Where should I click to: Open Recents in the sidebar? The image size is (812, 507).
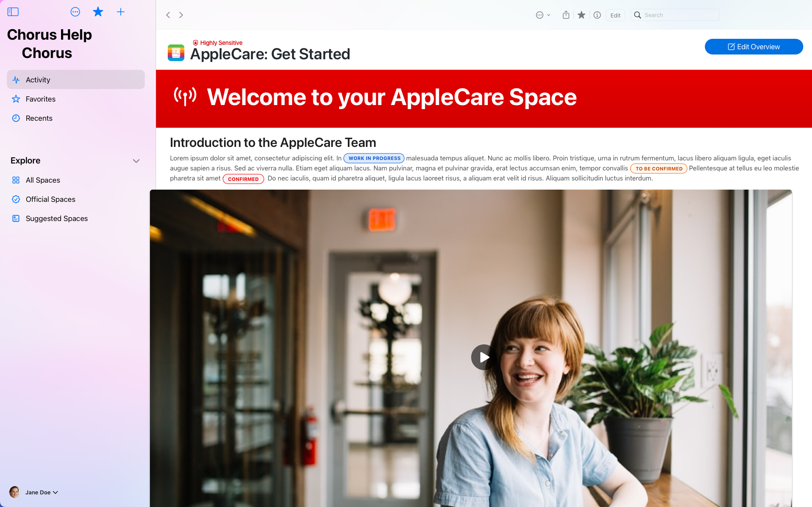pyautogui.click(x=76, y=118)
